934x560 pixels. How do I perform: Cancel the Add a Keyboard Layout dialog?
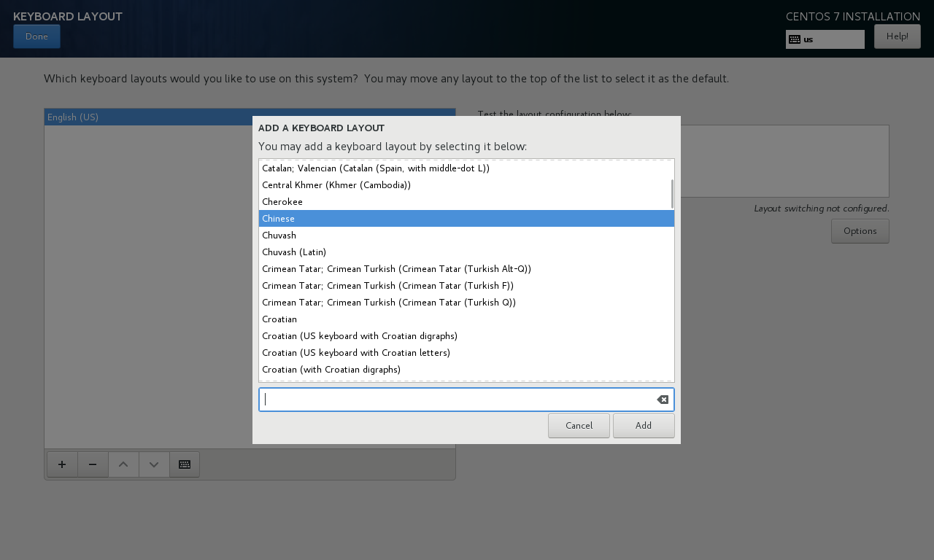click(x=579, y=426)
